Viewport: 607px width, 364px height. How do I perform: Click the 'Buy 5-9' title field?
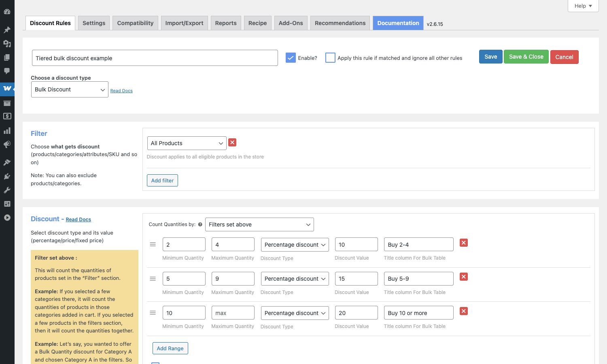tap(419, 279)
